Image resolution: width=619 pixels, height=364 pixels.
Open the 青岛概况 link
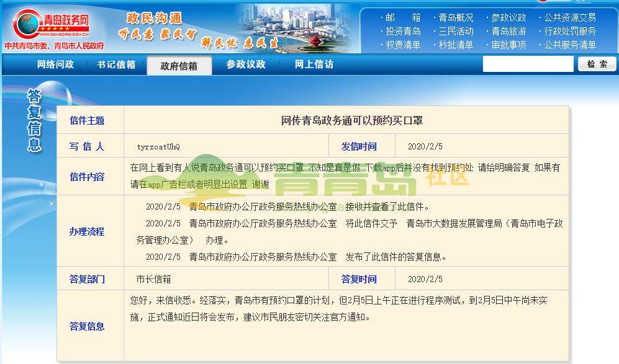click(x=456, y=17)
